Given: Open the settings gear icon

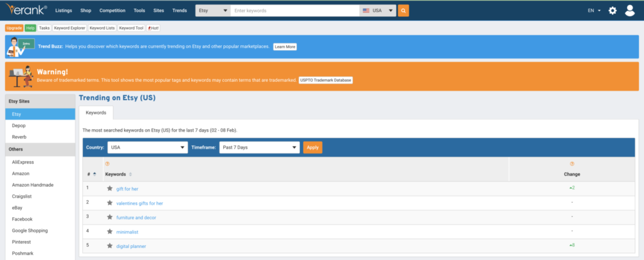Looking at the screenshot, I should (613, 11).
